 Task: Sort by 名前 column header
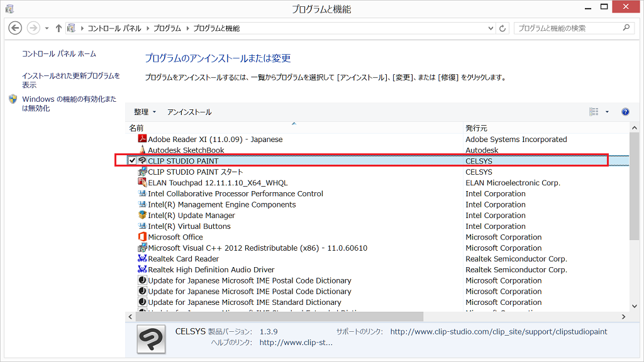294,128
